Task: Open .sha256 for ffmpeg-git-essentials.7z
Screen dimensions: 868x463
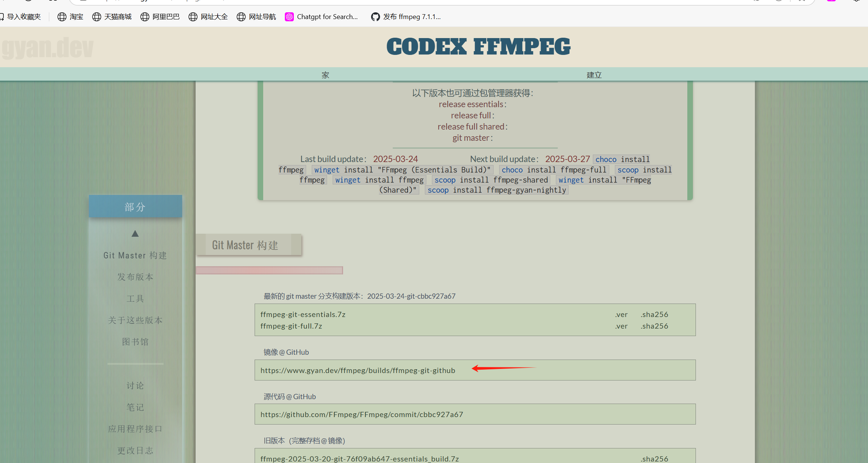Action: pos(654,314)
